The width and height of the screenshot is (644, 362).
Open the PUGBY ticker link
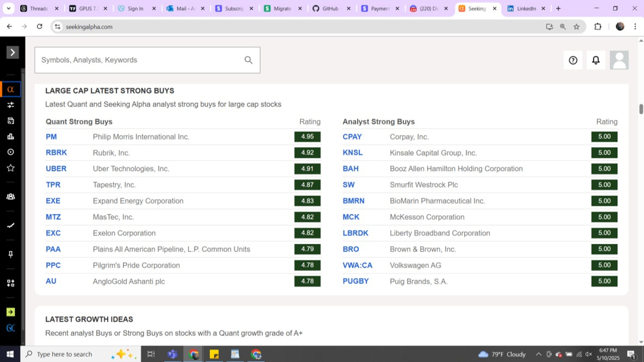click(x=356, y=281)
